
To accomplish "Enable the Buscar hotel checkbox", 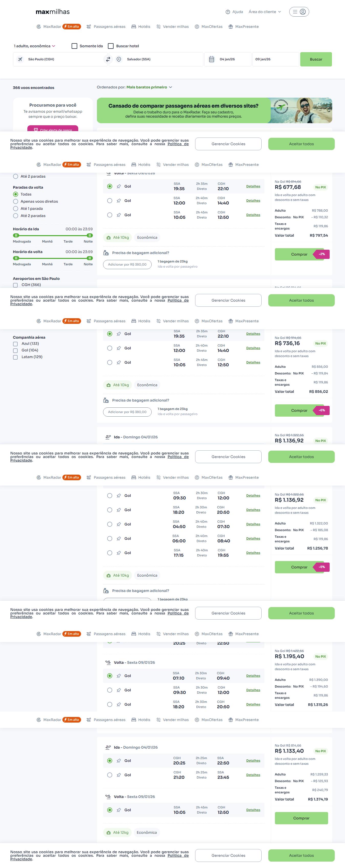I will tap(111, 46).
